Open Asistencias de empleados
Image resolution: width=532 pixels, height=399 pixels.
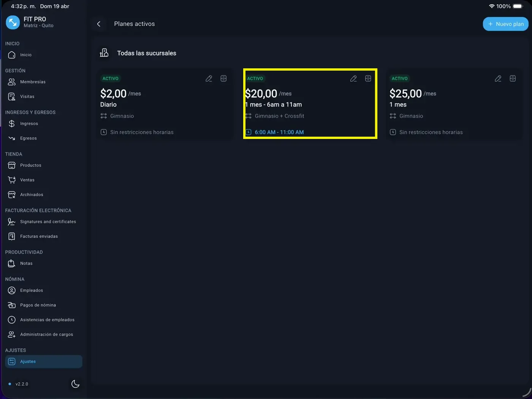coord(47,320)
